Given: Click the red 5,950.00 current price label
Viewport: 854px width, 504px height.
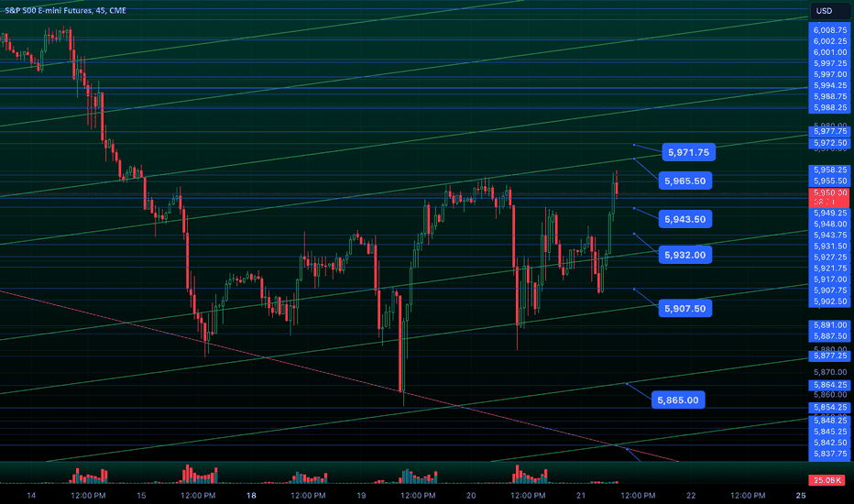Looking at the screenshot, I should 830,197.
